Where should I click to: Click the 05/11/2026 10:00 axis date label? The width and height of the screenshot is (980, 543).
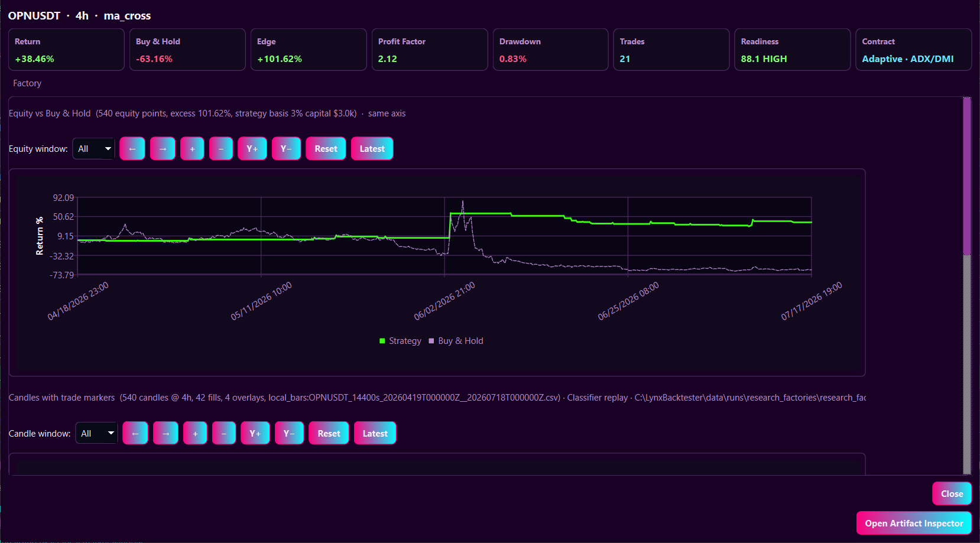click(x=261, y=301)
